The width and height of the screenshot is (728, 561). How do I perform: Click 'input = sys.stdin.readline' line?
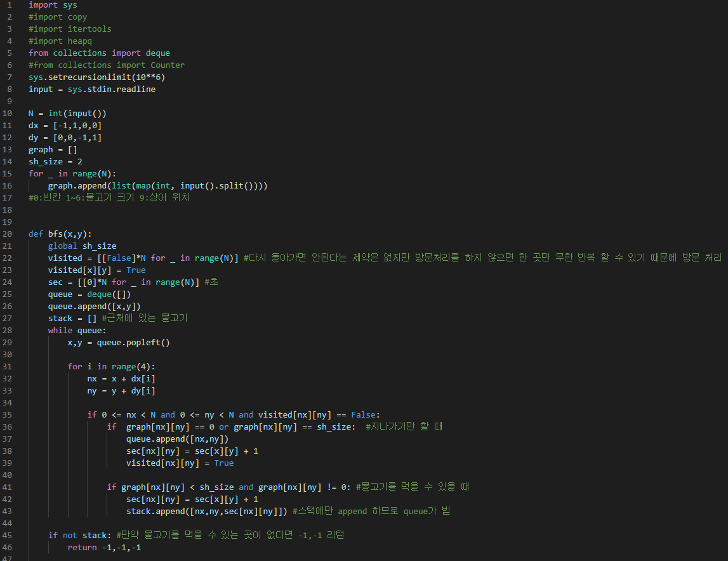[x=92, y=89]
